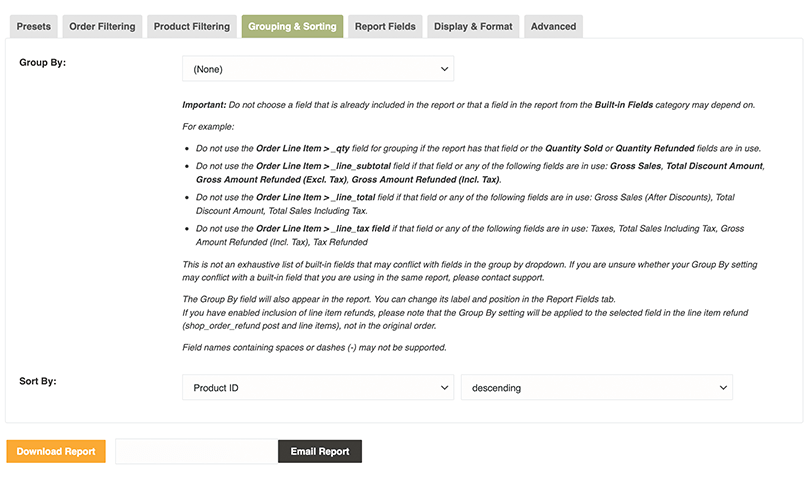Click the Email Report button
Image resolution: width=809 pixels, height=480 pixels.
(320, 452)
